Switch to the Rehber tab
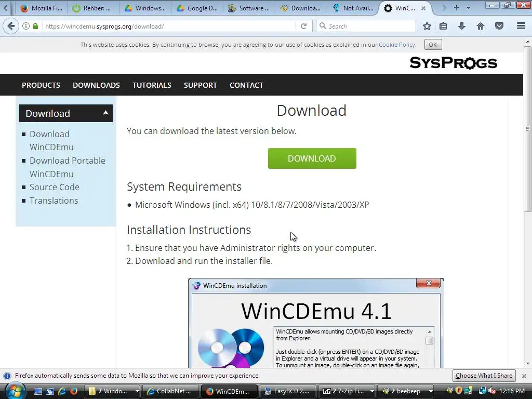532x399 pixels. [91, 8]
